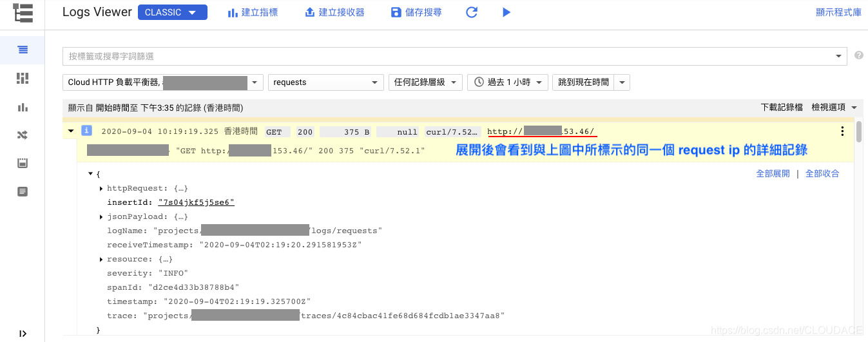Open the Logs Dashboard sidebar icon
This screenshot has height=342, width=868.
(x=23, y=79)
